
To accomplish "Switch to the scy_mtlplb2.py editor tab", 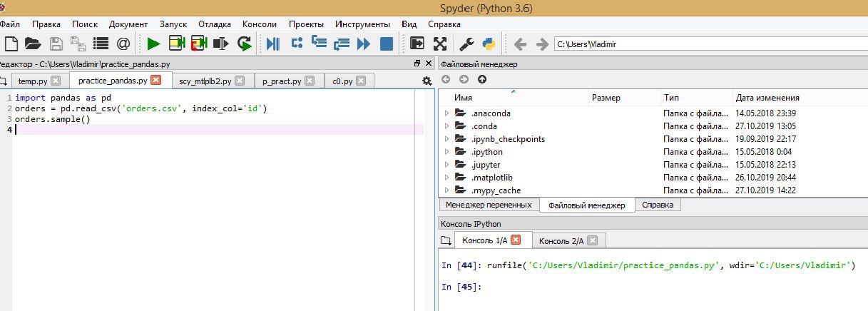I will [205, 81].
